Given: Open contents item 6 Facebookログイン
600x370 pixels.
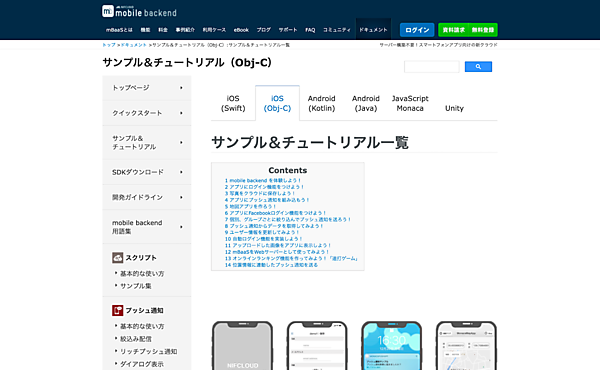Looking at the screenshot, I should (x=276, y=213).
